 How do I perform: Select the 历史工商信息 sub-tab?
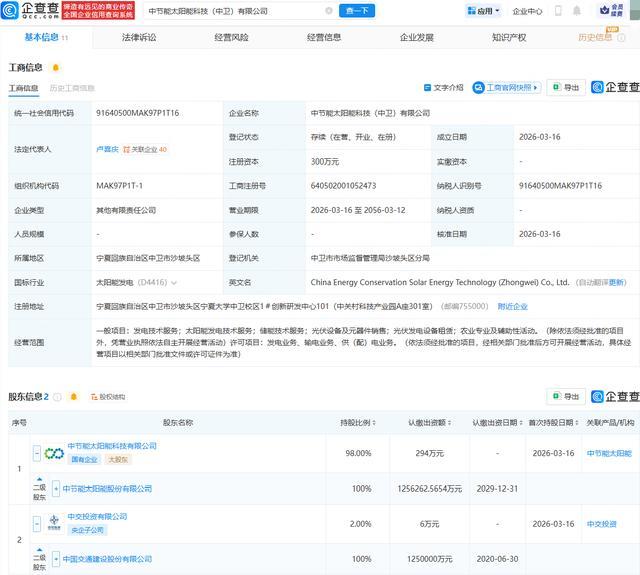[72, 88]
